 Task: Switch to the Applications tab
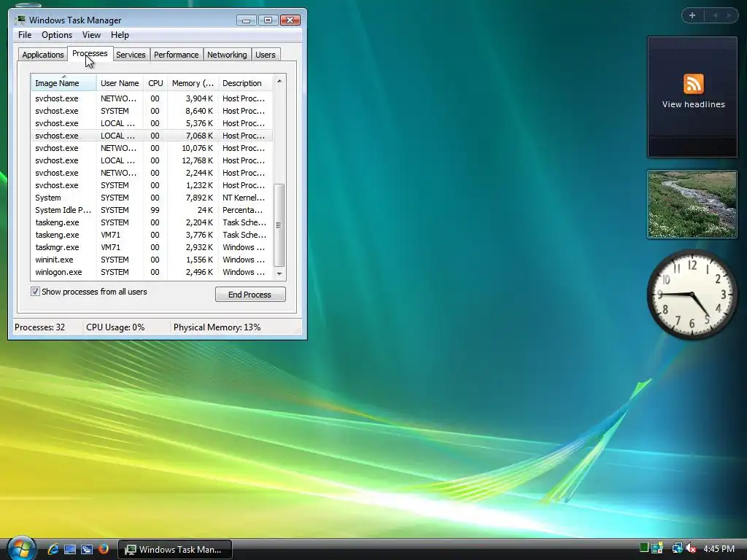43,55
